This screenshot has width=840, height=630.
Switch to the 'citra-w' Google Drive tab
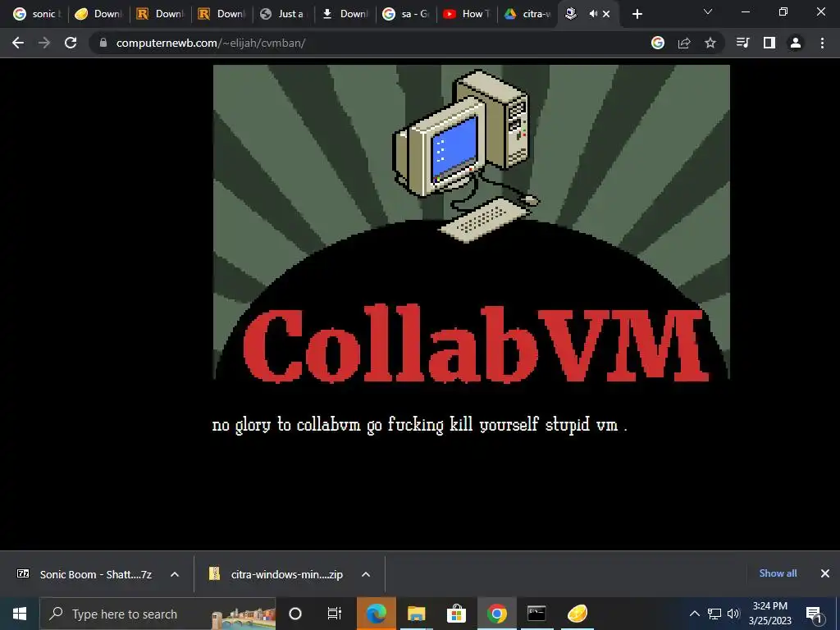529,14
